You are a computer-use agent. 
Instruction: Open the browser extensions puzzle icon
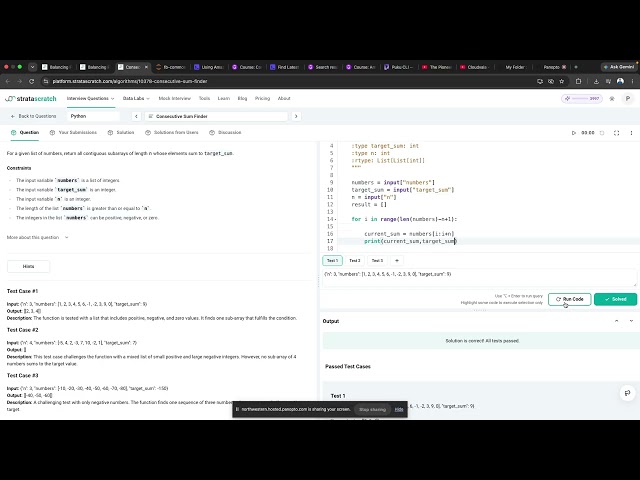(578, 81)
